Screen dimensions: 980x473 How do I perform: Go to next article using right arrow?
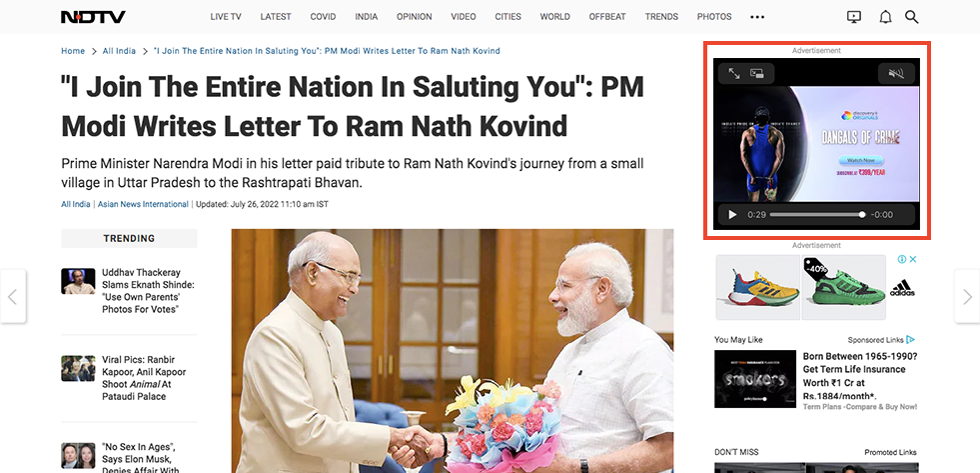(x=967, y=297)
